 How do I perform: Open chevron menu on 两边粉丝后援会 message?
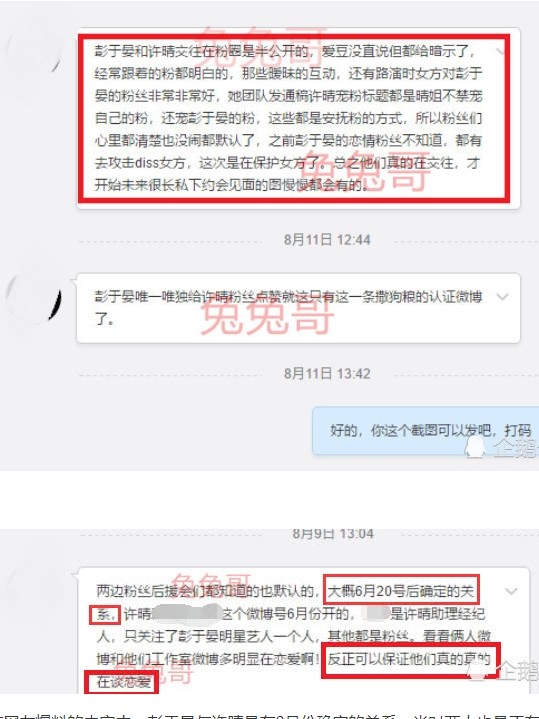point(511,592)
